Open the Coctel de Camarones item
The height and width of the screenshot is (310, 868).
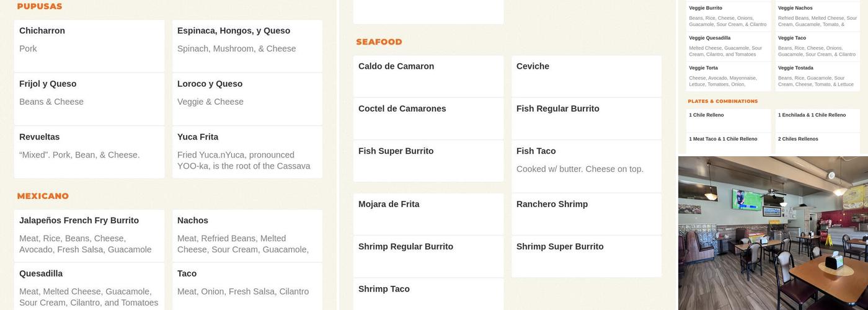click(428, 118)
